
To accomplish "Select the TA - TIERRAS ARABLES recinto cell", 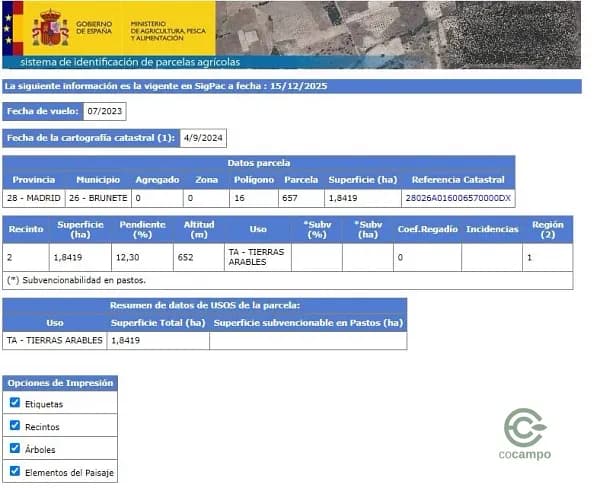I will (x=257, y=257).
